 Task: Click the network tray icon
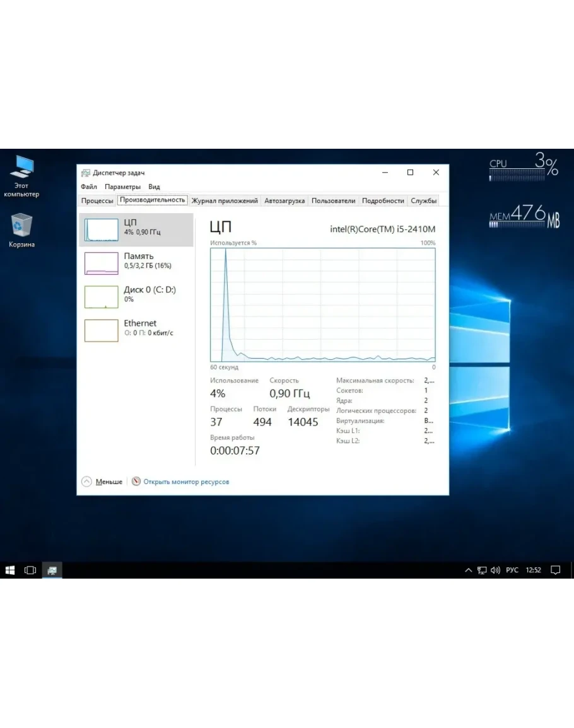pos(482,570)
